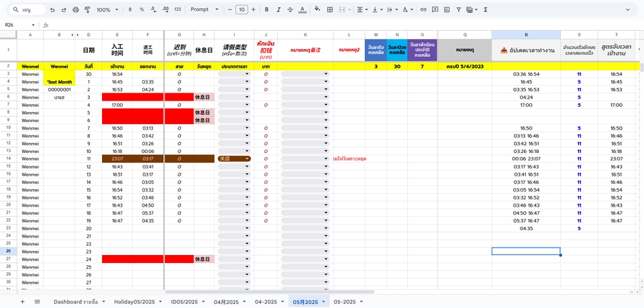Toggle strikethrough formatting
This screenshot has width=644, height=308.
pos(290,9)
